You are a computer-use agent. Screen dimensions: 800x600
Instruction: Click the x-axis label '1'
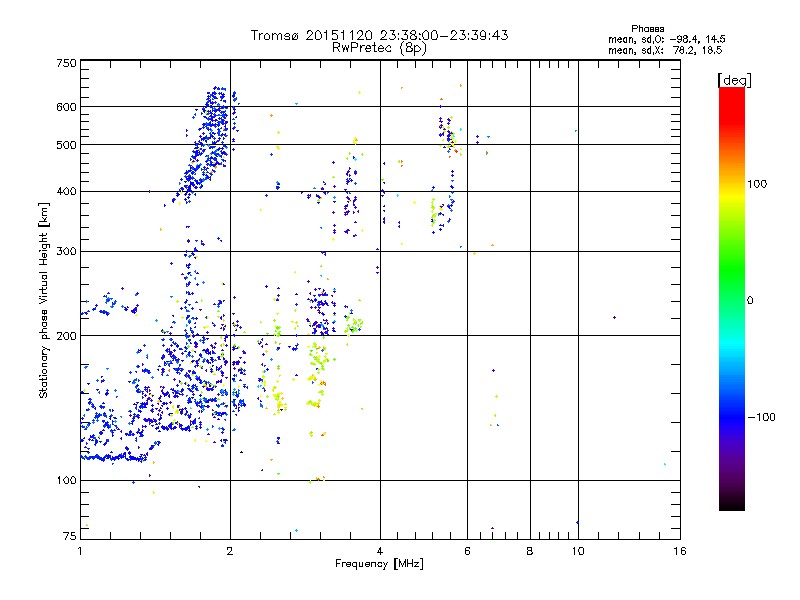click(x=80, y=551)
